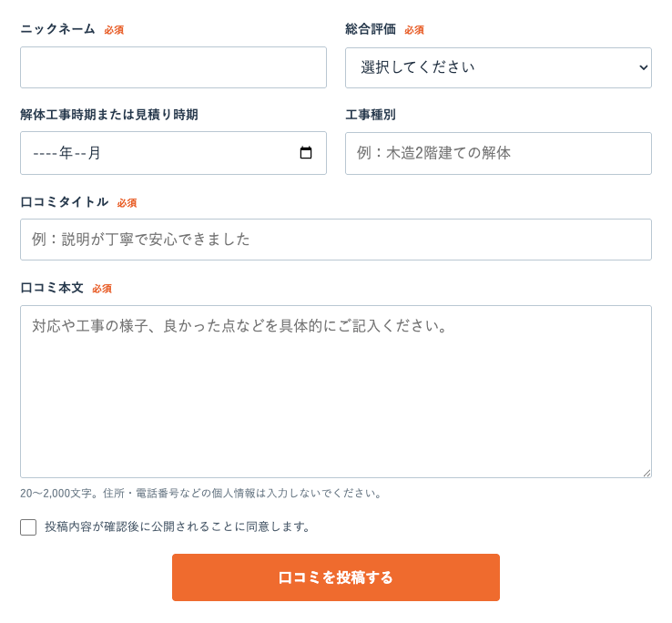Check the 投稿内容が確認後に公開 agreement checkbox
Image resolution: width=672 pixels, height=623 pixels.
tap(28, 527)
